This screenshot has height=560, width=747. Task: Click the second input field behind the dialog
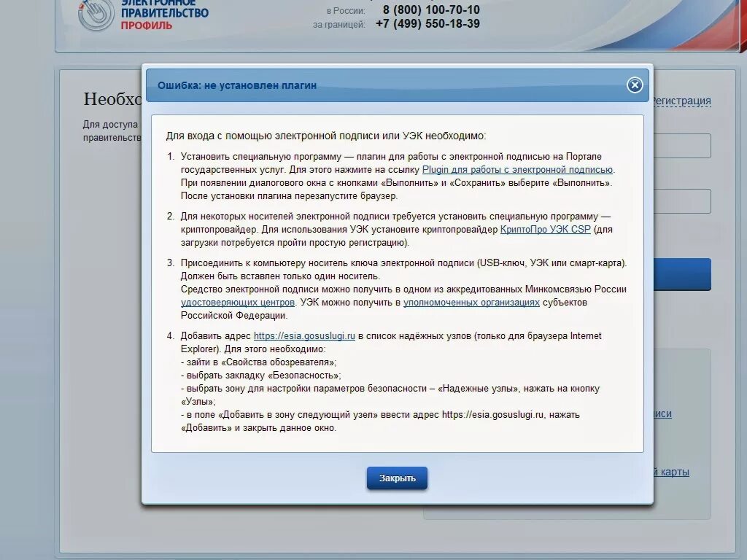click(x=682, y=201)
